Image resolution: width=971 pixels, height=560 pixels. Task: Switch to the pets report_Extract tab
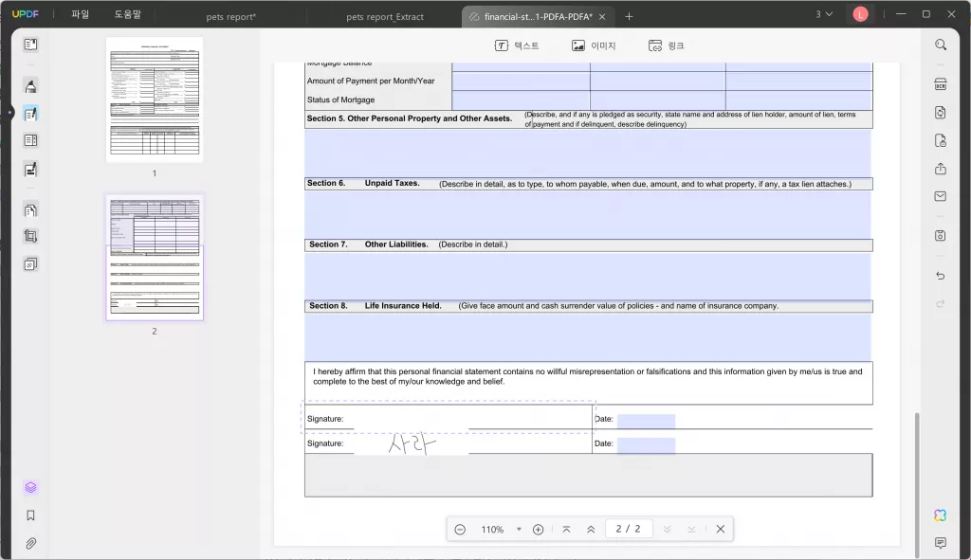(385, 17)
